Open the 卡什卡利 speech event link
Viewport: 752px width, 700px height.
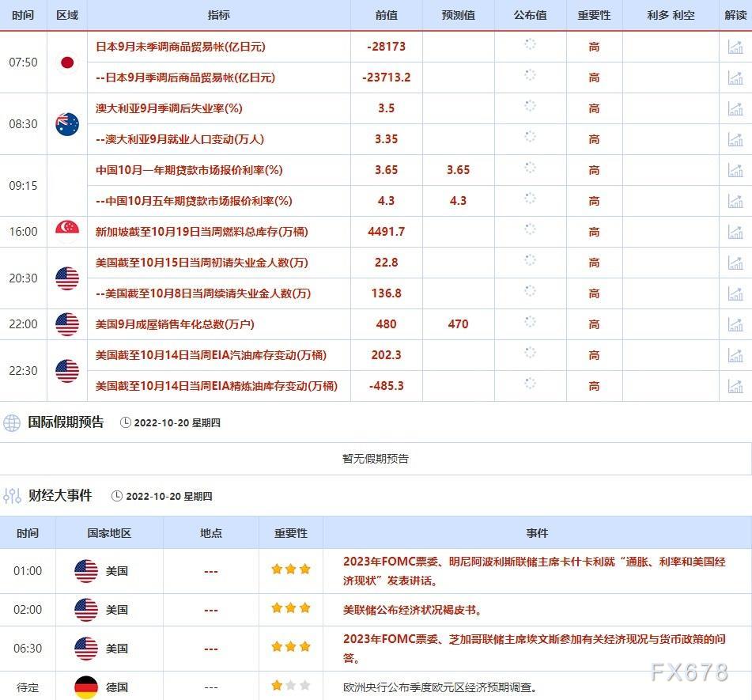[x=535, y=571]
